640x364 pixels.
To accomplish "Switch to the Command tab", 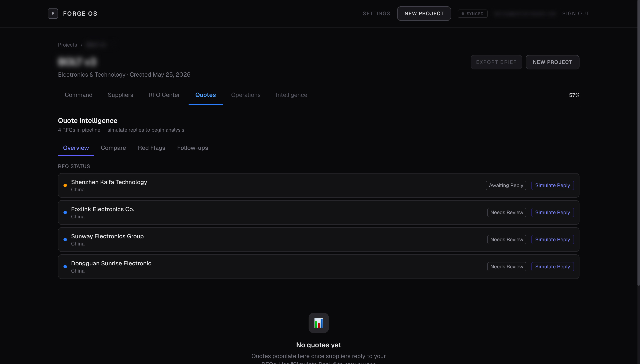I will (x=79, y=95).
